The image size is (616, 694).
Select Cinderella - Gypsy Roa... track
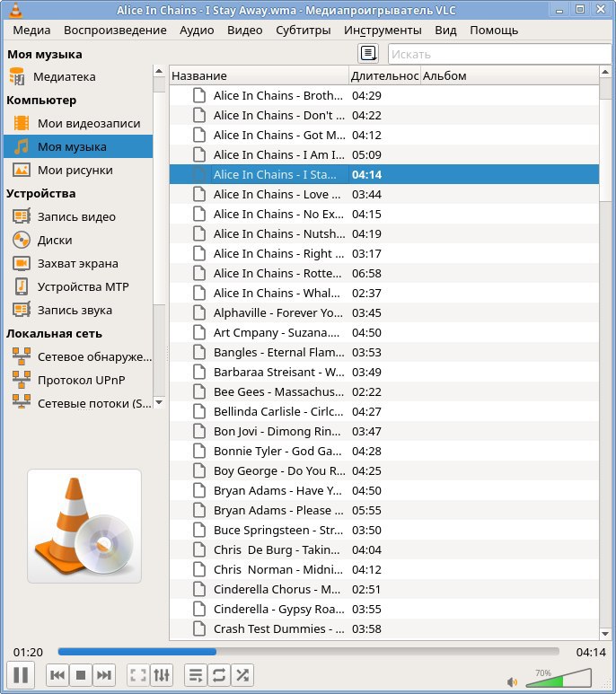(x=384, y=609)
